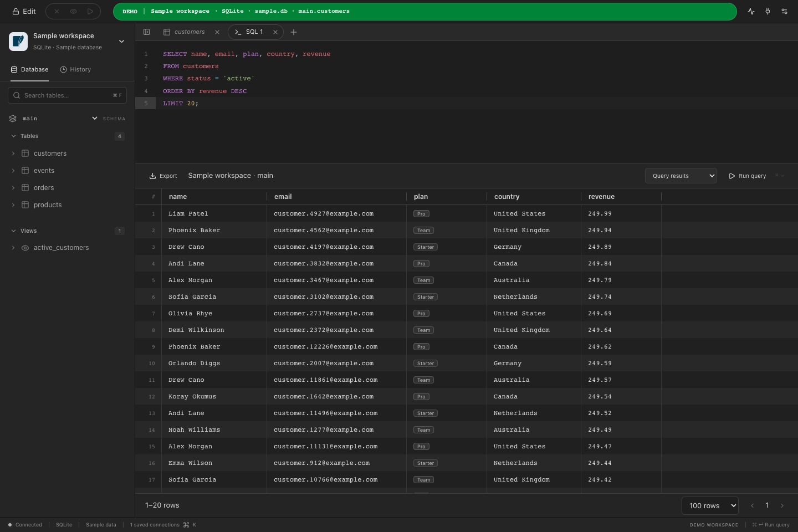Place cursor on SQL line 5 LIMIT 20
The image size is (798, 532).
click(x=181, y=104)
